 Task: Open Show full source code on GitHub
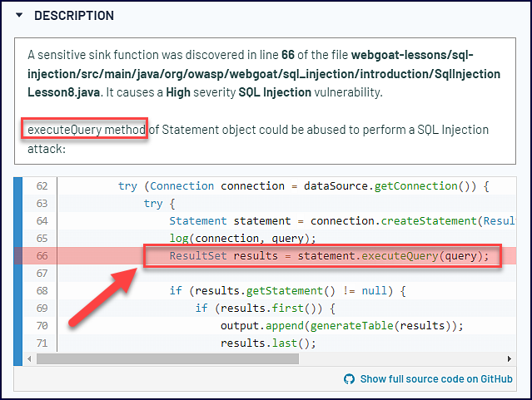coord(435,379)
